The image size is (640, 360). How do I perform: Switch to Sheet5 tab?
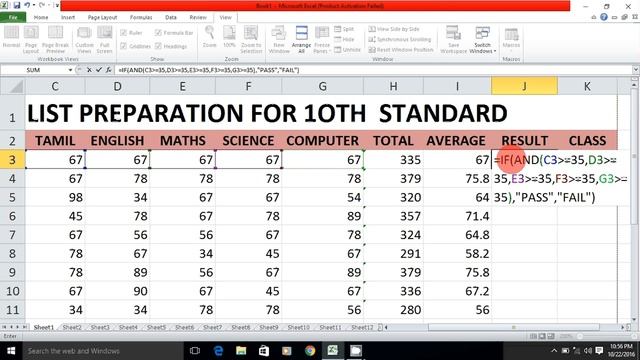(x=156, y=327)
